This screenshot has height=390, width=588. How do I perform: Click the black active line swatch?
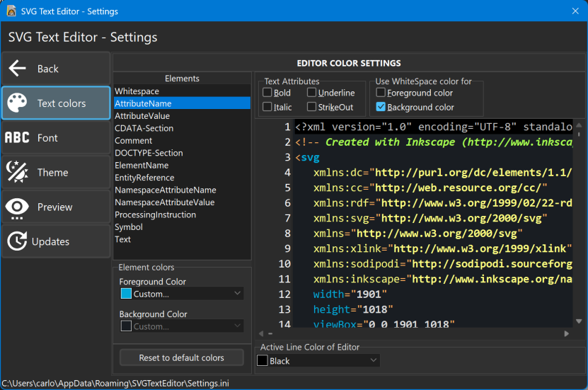pyautogui.click(x=263, y=361)
